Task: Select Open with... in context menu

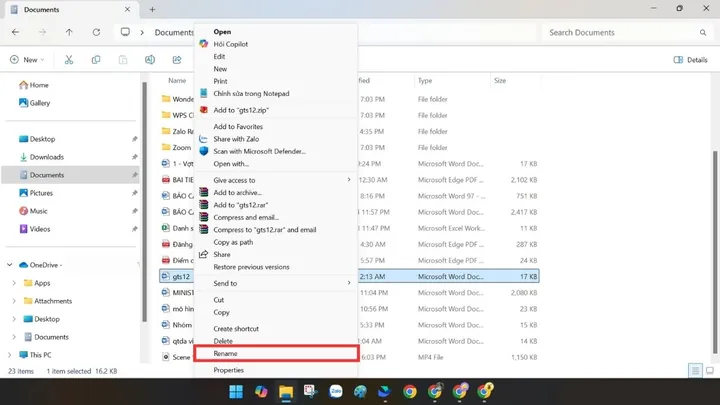Action: pos(276,163)
